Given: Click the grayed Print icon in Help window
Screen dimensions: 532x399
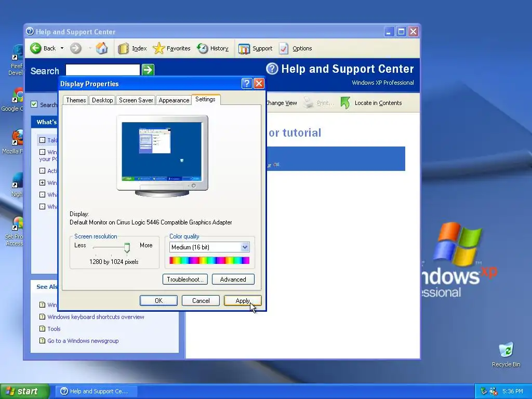Looking at the screenshot, I should click(308, 102).
